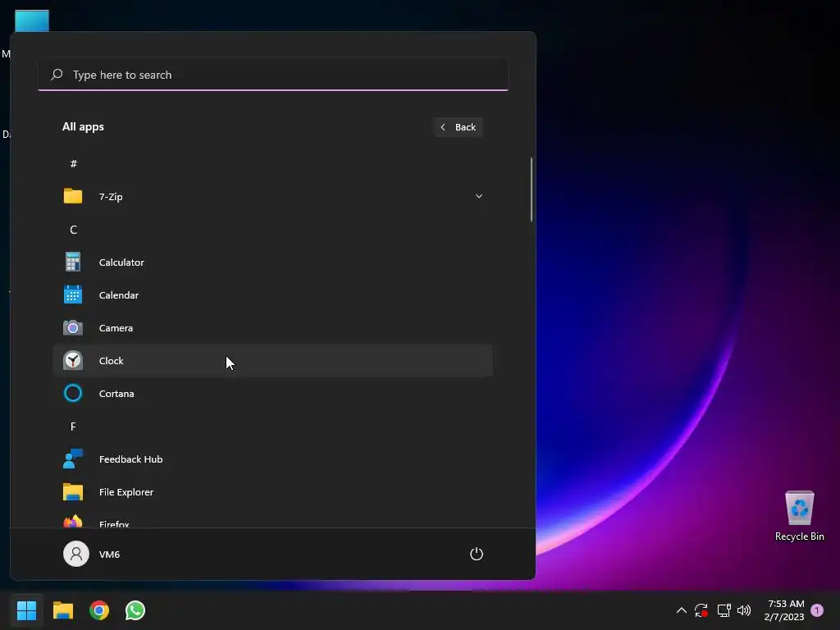Open File Explorer from the taskbar
This screenshot has width=840, height=630.
pos(62,610)
